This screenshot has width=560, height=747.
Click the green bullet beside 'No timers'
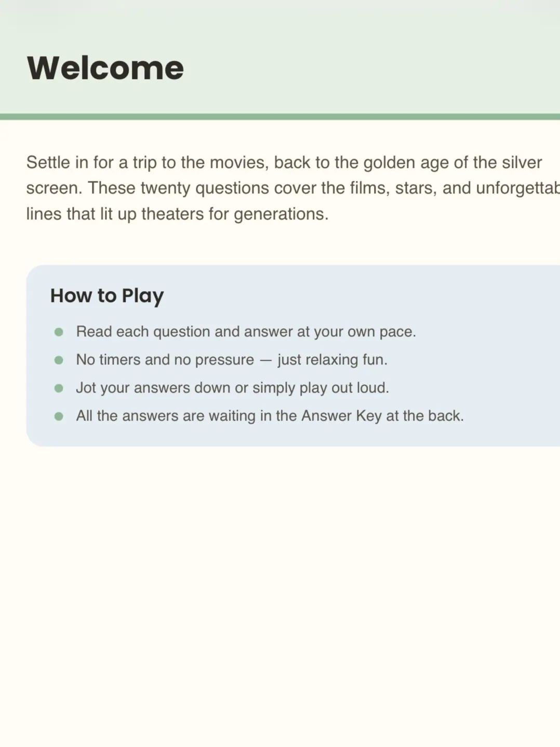tap(59, 360)
